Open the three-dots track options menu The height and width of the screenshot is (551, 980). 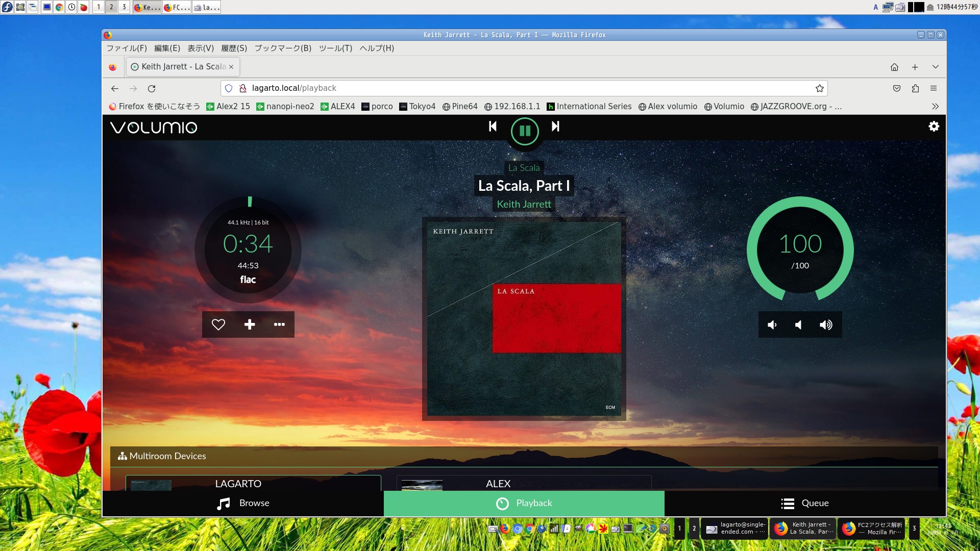[279, 324]
